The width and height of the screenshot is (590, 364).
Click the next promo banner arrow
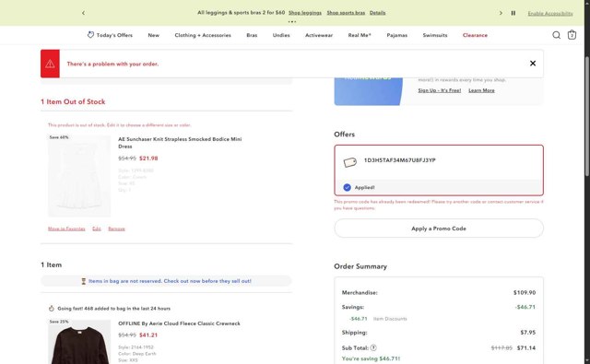pos(501,13)
